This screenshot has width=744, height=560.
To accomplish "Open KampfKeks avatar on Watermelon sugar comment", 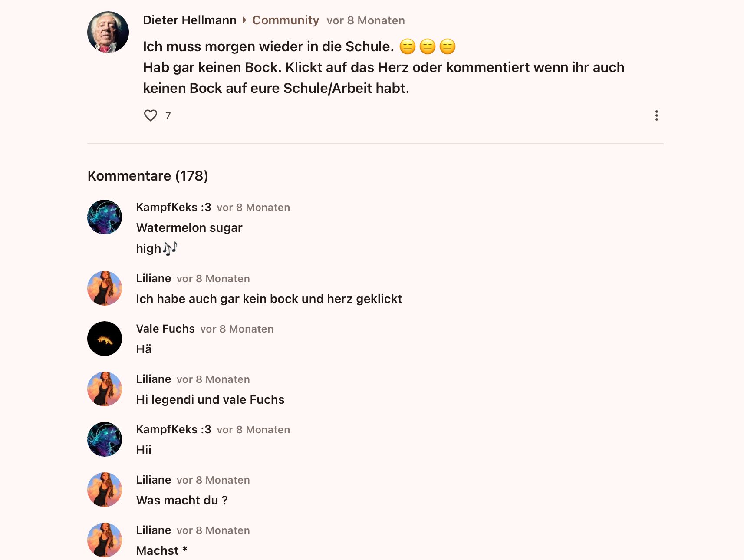I will 105,217.
